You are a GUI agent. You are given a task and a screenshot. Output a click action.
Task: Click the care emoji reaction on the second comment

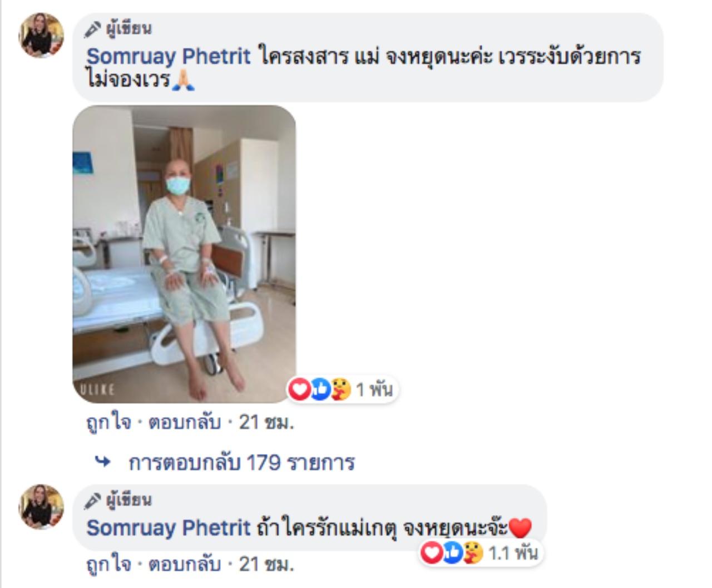[x=473, y=553]
